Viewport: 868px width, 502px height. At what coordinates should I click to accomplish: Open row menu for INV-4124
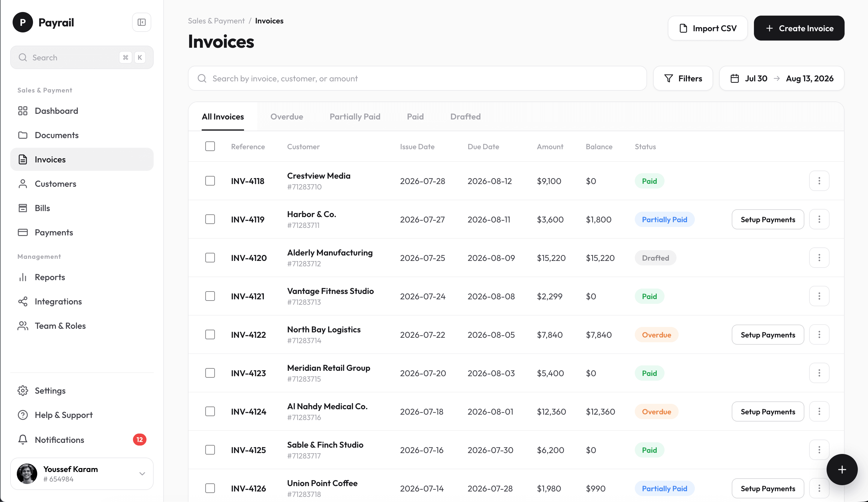pos(819,411)
